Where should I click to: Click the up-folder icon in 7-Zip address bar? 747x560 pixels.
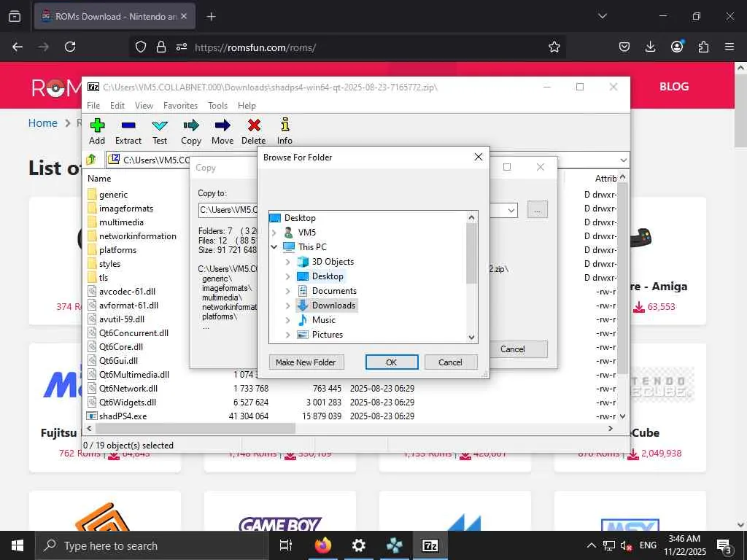point(91,160)
